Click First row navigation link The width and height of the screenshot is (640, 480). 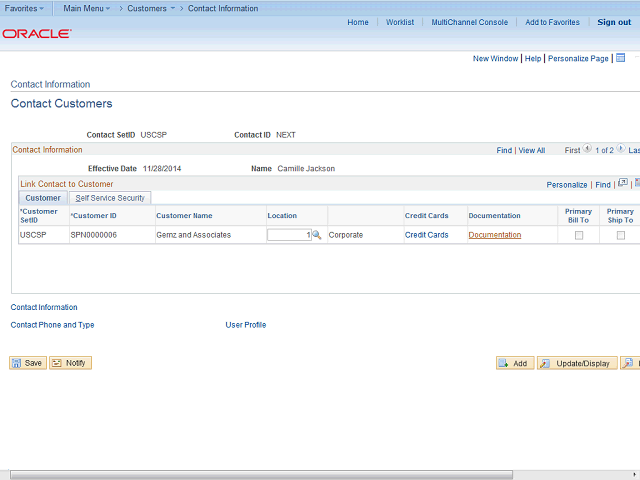[572, 151]
